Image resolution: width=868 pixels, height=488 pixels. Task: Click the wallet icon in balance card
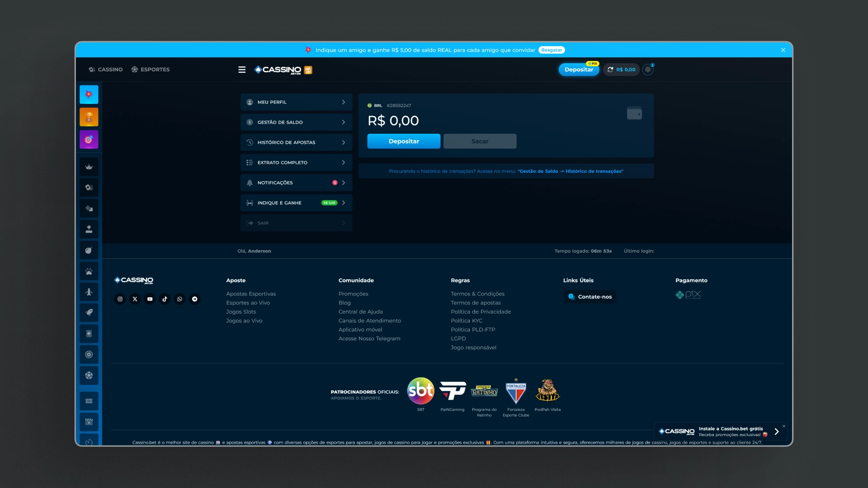tap(634, 113)
